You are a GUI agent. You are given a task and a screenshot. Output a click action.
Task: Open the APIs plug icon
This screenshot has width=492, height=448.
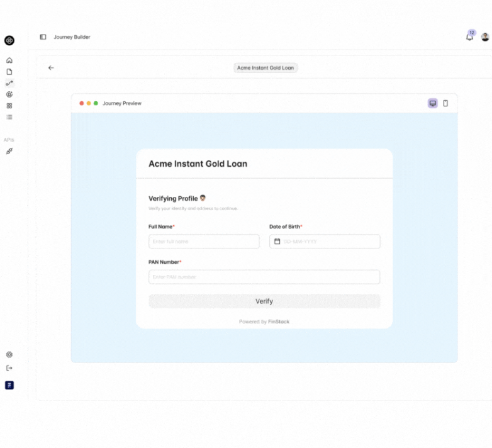pos(9,151)
